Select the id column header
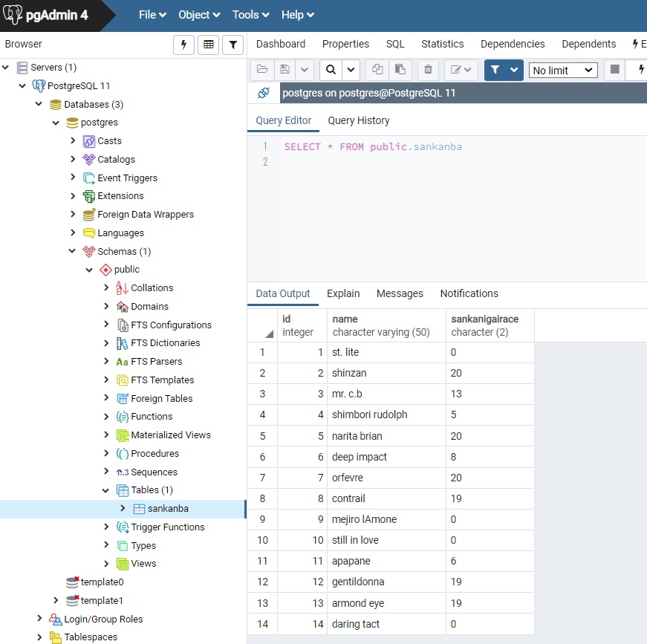Screen dimensions: 647x644 (302, 325)
